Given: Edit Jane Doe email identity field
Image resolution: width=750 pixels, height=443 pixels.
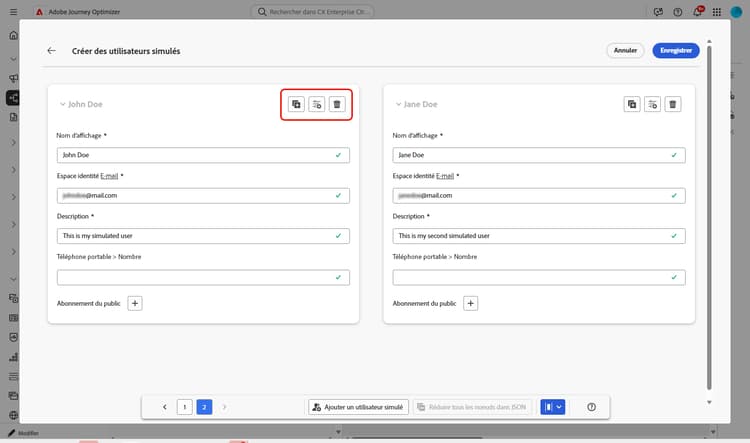Looking at the screenshot, I should point(539,196).
